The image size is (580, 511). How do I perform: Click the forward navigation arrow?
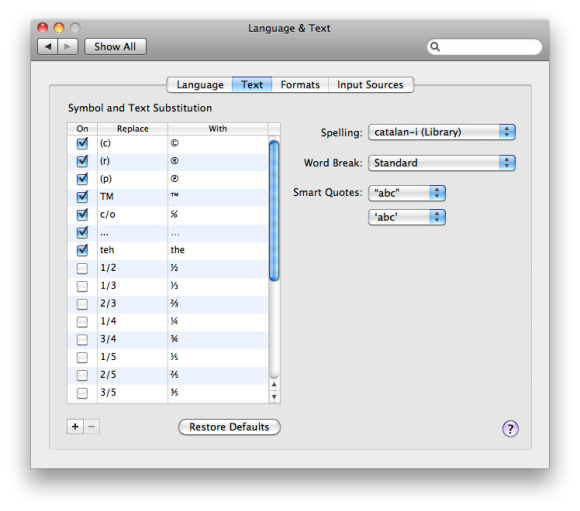tap(68, 47)
